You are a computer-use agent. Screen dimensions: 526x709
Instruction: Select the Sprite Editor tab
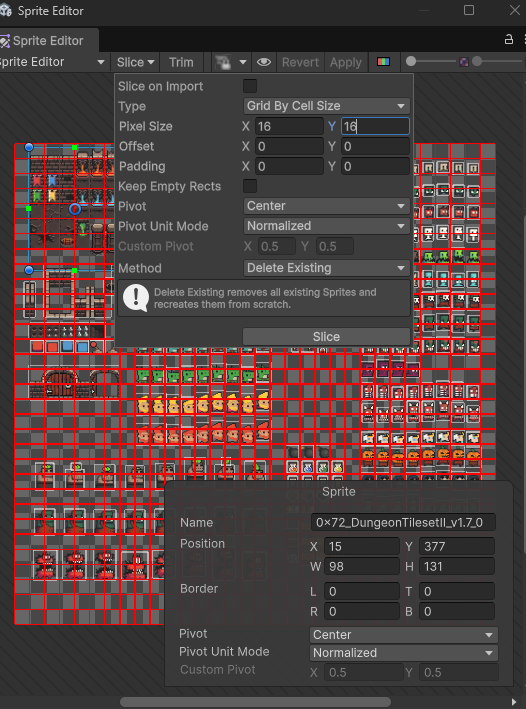pos(47,41)
